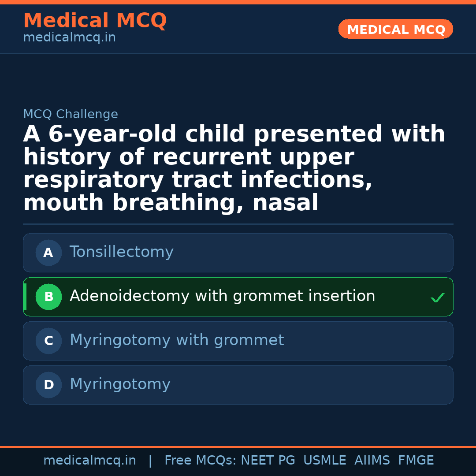This screenshot has width=476, height=476.
Task: Click the green checkmark on option B
Action: point(438,298)
